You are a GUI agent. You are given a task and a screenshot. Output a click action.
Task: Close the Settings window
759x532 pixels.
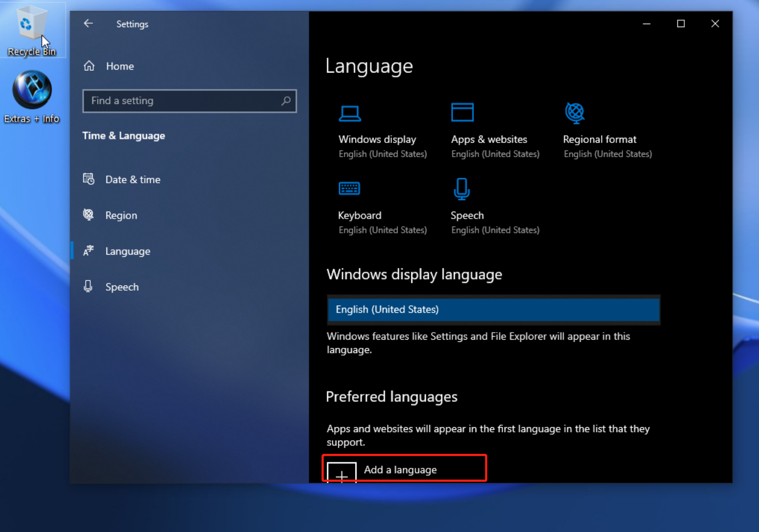pos(715,24)
